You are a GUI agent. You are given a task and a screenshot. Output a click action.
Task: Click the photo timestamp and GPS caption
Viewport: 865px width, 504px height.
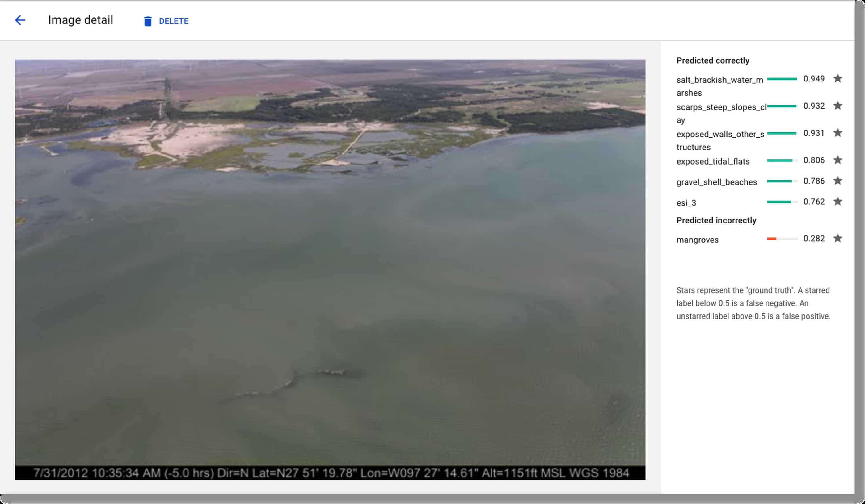pos(331,473)
